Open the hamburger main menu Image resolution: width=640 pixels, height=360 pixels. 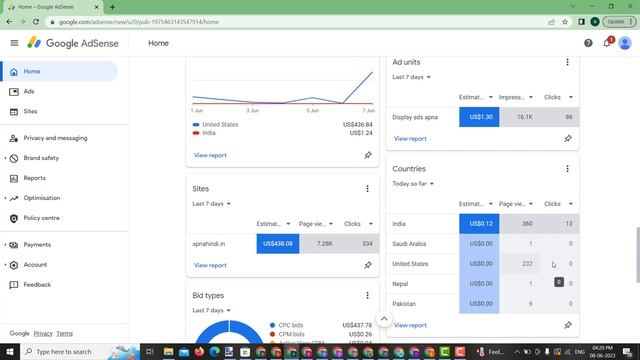click(14, 43)
